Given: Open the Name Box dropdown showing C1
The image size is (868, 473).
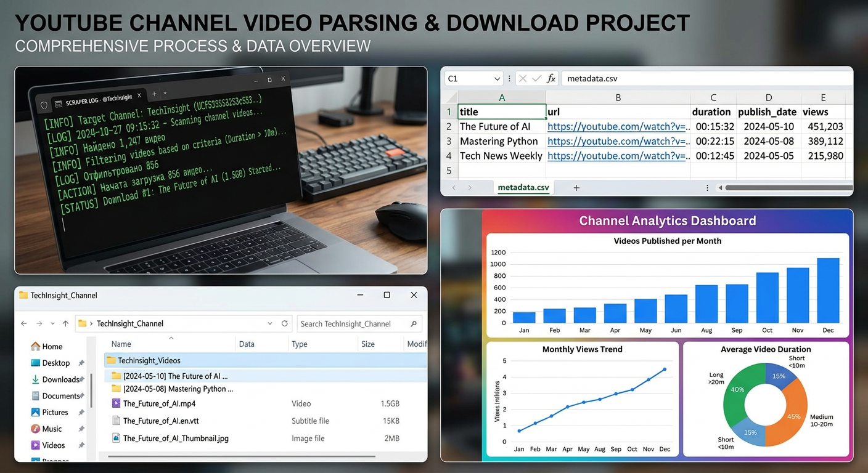Looking at the screenshot, I should pyautogui.click(x=497, y=79).
